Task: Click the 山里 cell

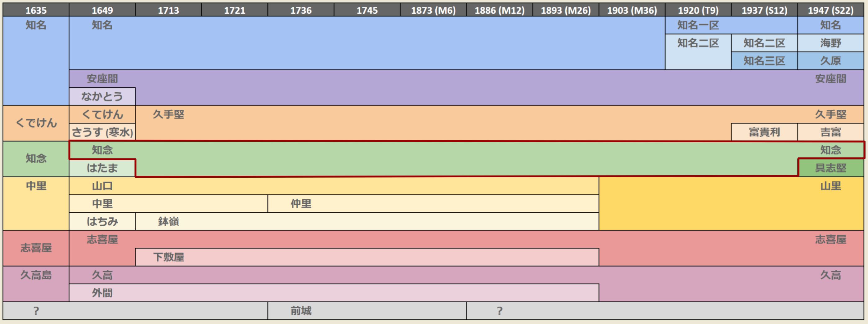Action: tap(731, 204)
